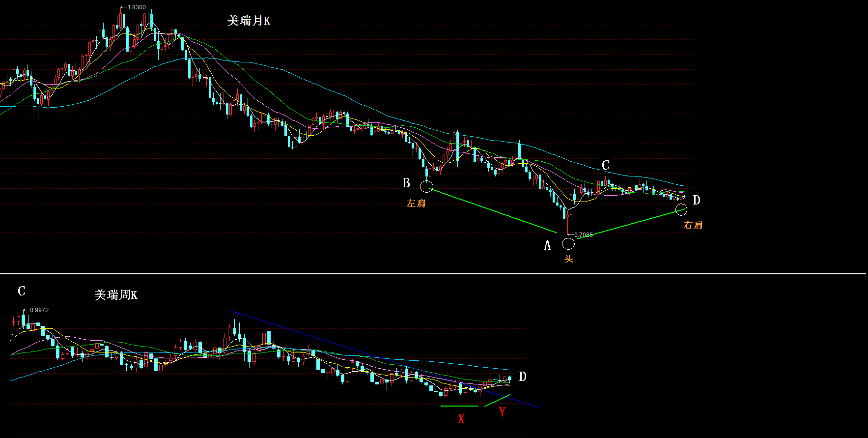Click the "D" label in the weekly chart
This screenshot has width=868, height=438.
point(523,377)
